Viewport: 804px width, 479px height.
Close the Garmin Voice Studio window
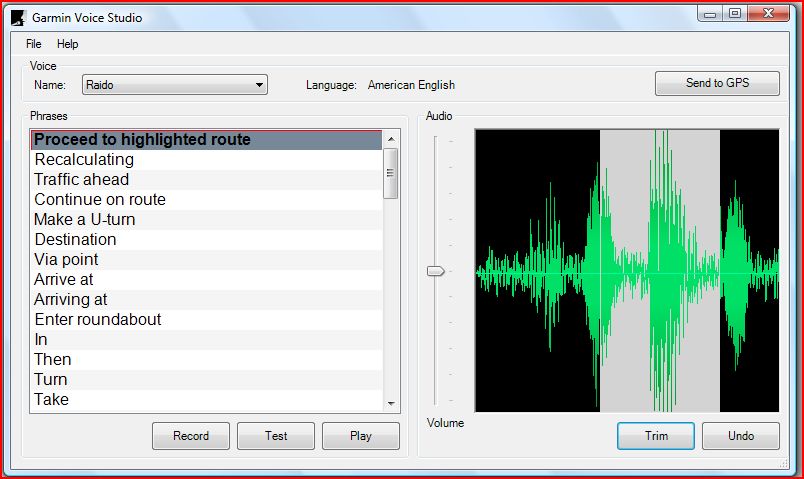[768, 14]
